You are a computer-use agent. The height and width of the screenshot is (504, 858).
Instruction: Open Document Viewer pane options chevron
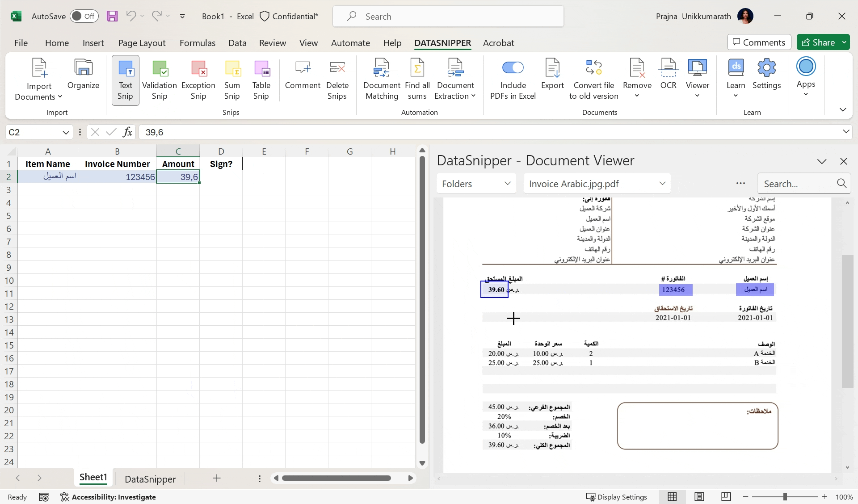coord(822,161)
